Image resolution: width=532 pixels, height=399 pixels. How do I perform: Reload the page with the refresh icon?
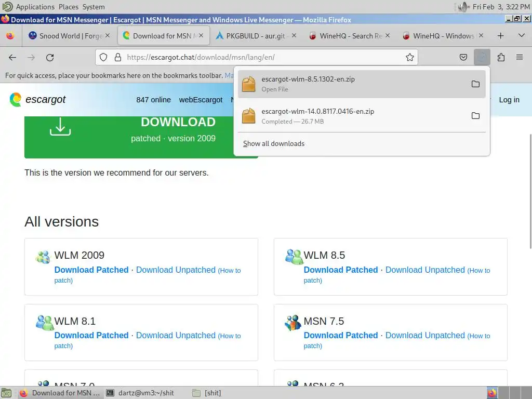(50, 57)
